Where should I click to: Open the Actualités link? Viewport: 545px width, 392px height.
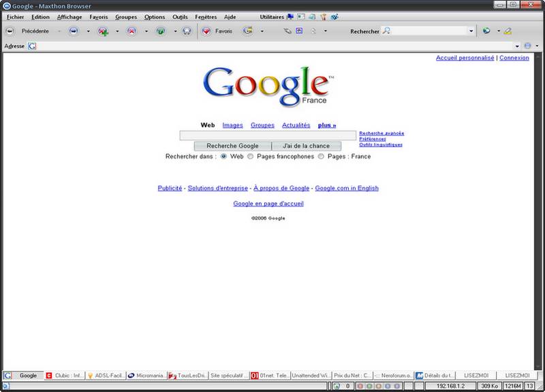pos(296,125)
